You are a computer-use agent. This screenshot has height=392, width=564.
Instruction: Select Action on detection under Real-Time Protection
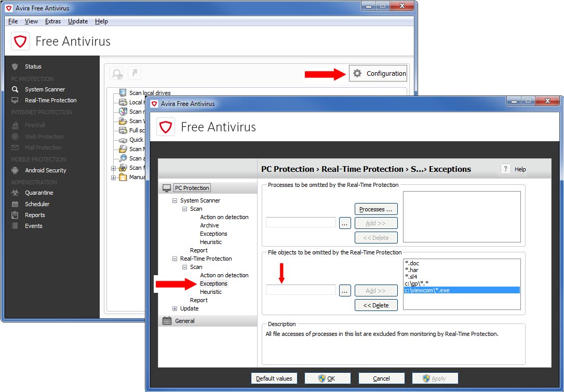point(224,276)
